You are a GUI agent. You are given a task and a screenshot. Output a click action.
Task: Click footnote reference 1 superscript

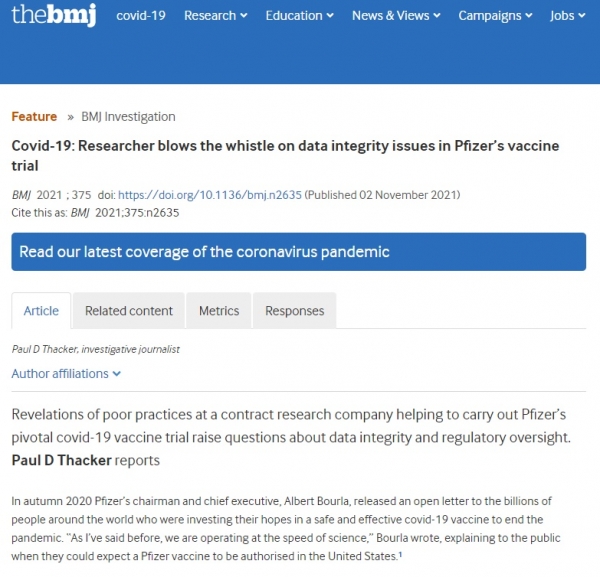[x=400, y=554]
